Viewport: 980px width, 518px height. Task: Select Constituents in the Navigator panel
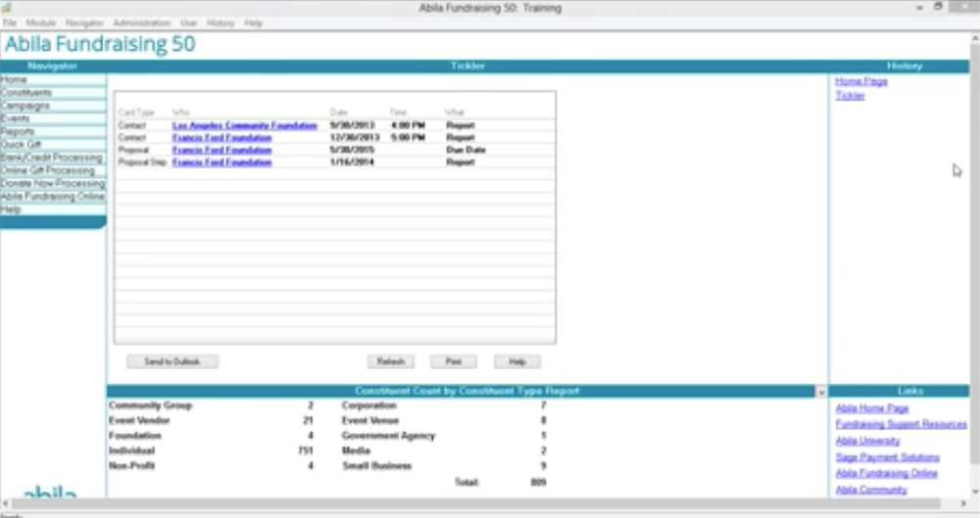tap(53, 92)
